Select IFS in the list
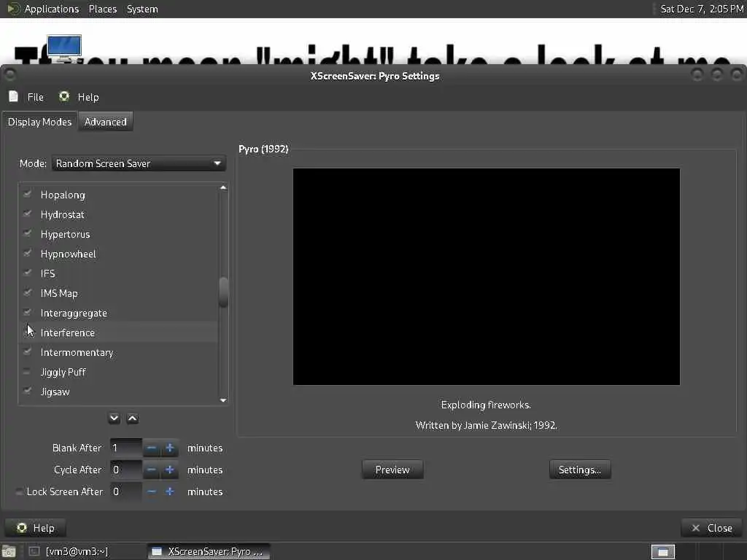 pos(47,274)
